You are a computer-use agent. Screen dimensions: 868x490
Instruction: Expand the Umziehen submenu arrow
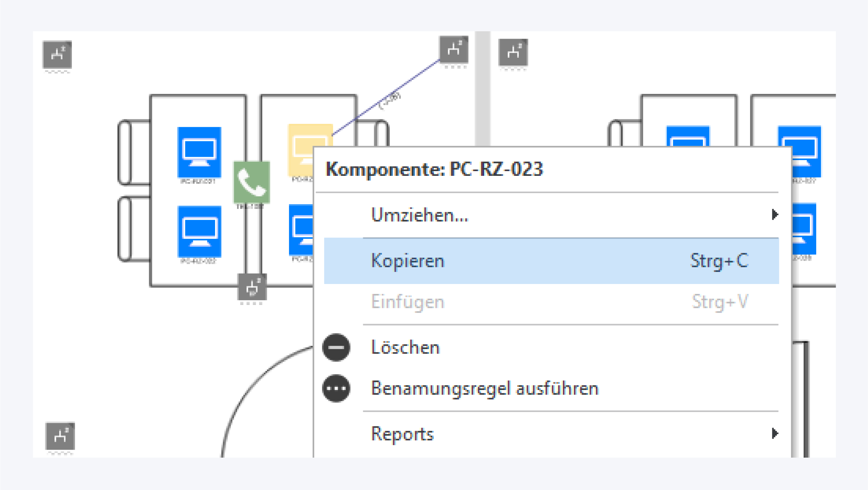[x=774, y=214]
